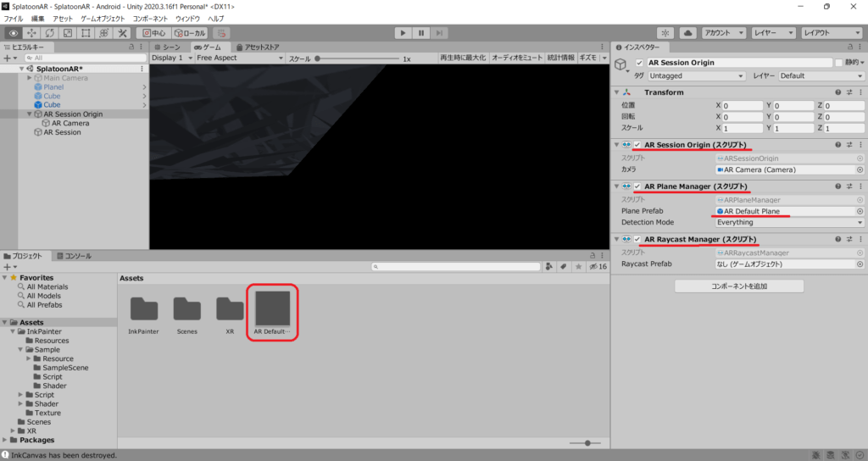Toggle the Gizmos button
Screen dimensions: 868x461
pos(587,58)
